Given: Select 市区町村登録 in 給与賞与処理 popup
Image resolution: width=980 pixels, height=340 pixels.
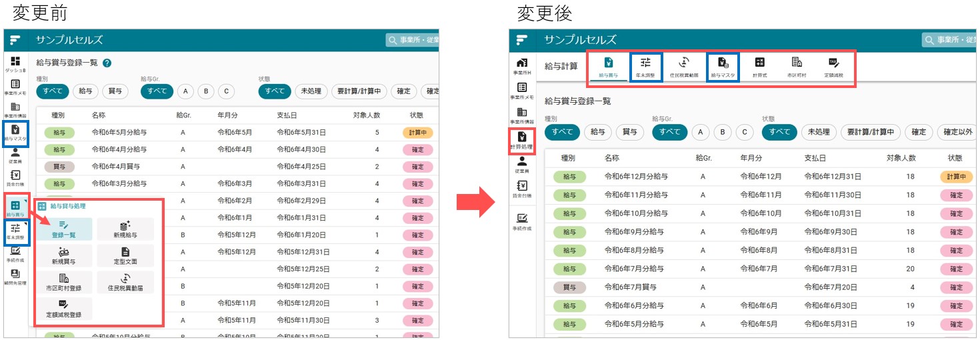Looking at the screenshot, I should (x=64, y=283).
